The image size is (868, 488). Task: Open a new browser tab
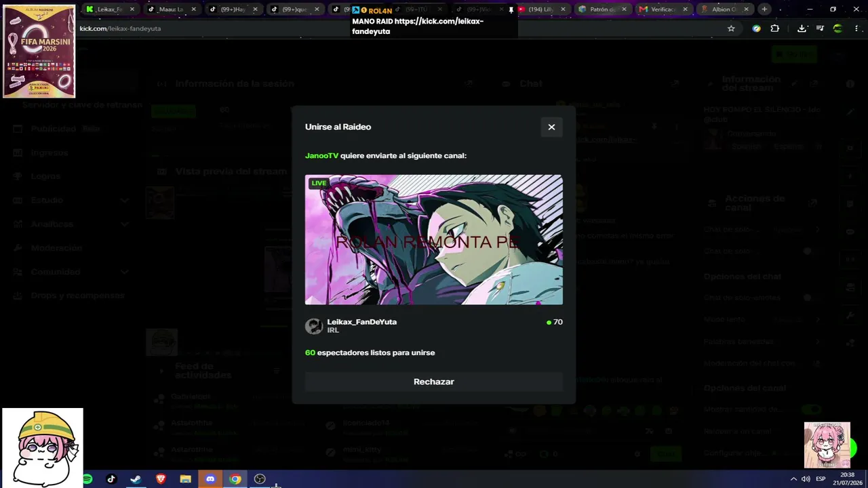click(764, 9)
